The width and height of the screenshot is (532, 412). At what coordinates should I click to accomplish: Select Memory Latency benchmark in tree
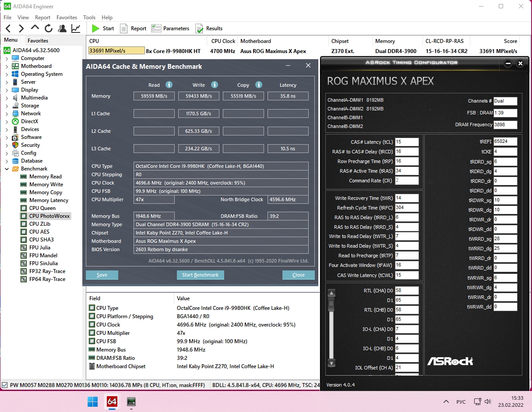tap(49, 200)
